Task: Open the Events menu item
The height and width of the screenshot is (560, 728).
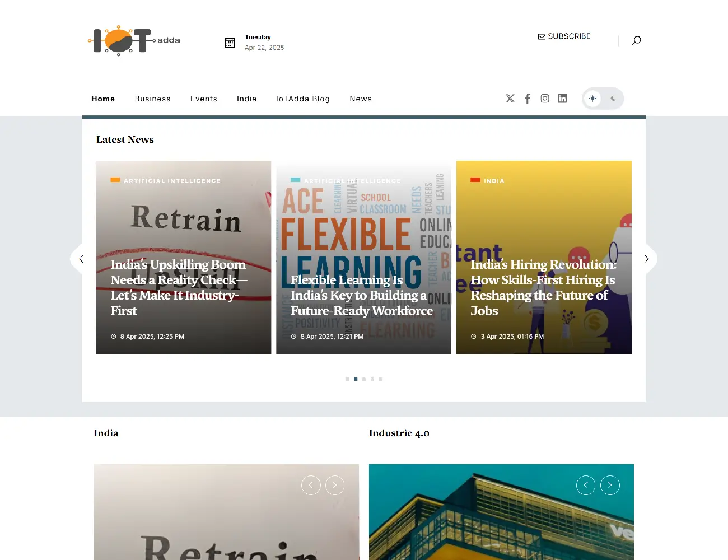Action: point(204,99)
